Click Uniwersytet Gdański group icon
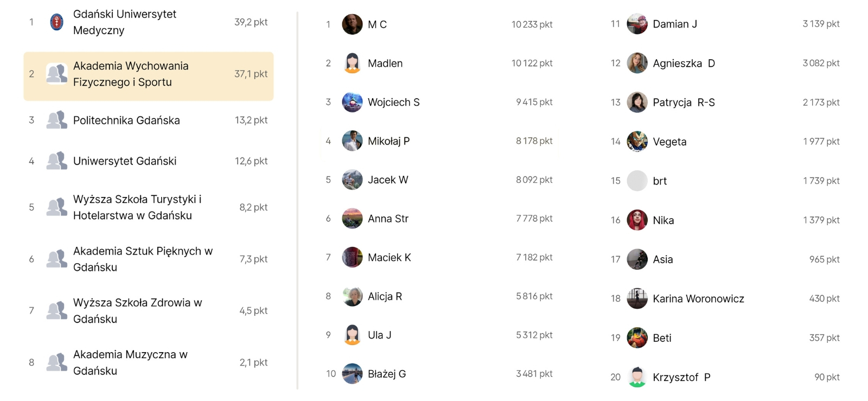 click(x=56, y=161)
